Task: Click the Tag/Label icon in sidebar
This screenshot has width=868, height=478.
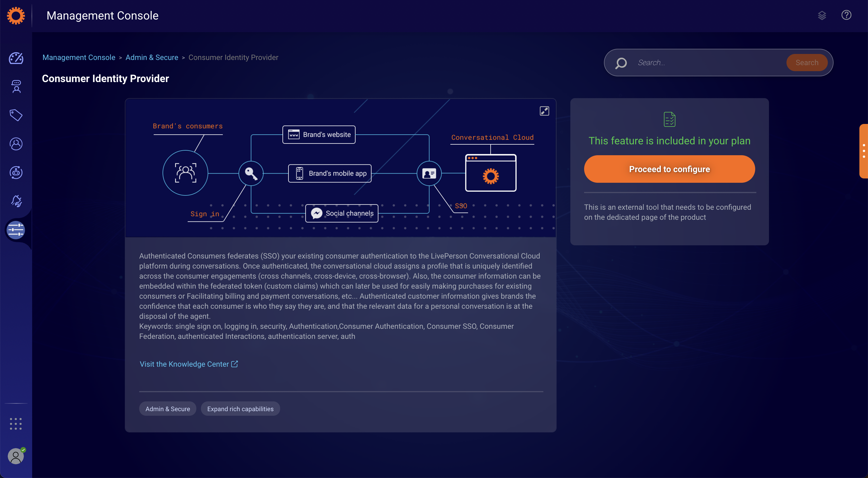Action: point(16,115)
